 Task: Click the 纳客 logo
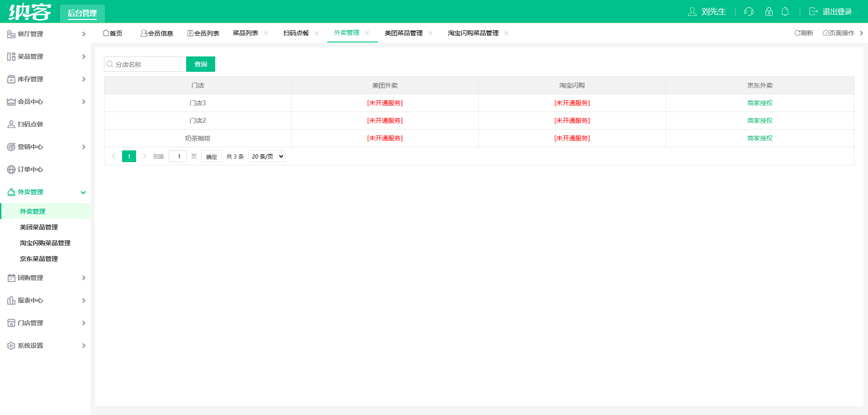coord(30,12)
